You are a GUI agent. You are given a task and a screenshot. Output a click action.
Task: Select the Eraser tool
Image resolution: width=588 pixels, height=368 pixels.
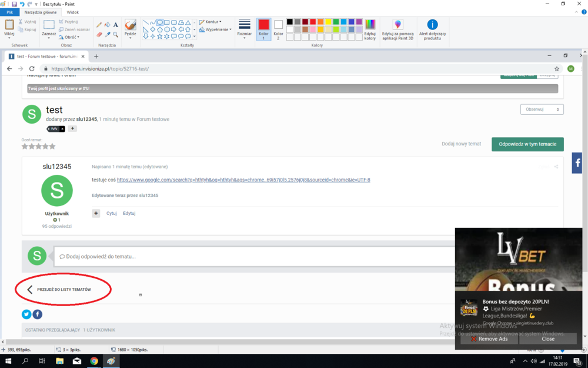click(x=99, y=35)
